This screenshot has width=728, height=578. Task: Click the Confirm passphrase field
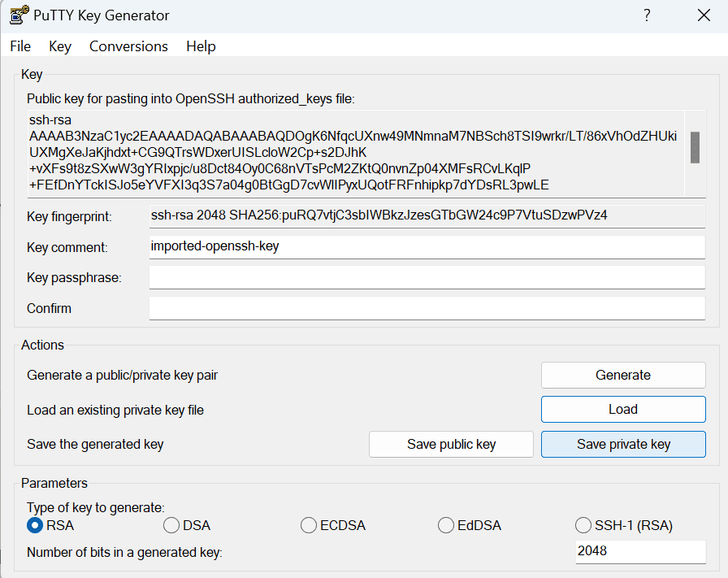pos(427,308)
